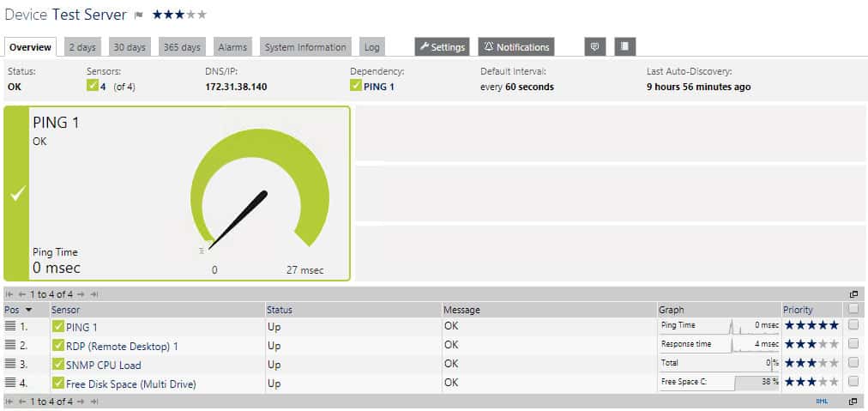
Task: Open table in new window, top icon
Action: click(x=853, y=294)
